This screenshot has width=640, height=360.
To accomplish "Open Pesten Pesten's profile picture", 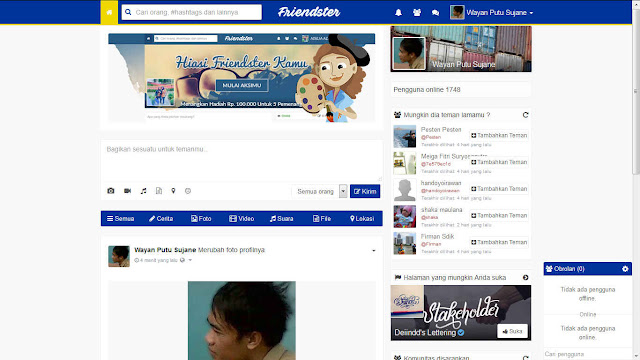I will (x=404, y=136).
